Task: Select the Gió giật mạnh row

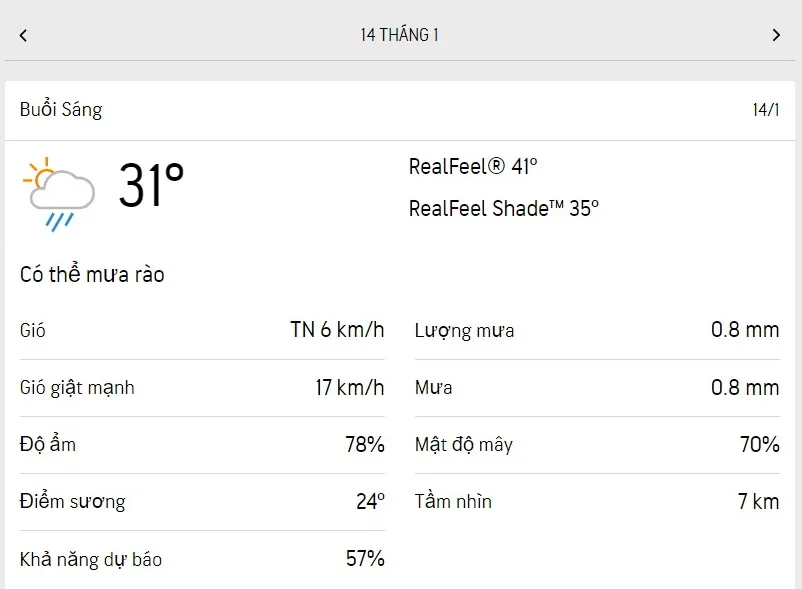Action: [x=201, y=387]
